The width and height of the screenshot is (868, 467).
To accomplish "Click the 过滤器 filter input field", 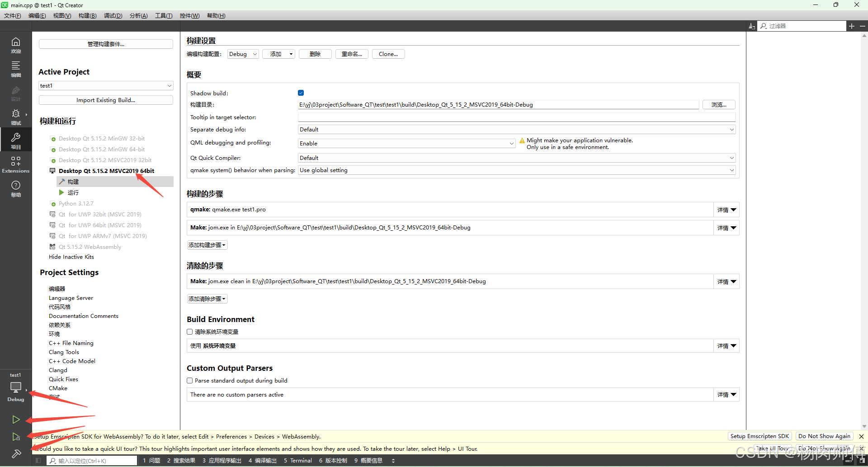I will point(801,26).
